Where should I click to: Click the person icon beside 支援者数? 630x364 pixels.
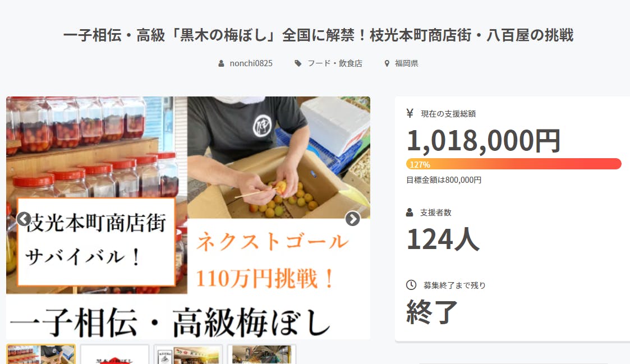coord(410,213)
